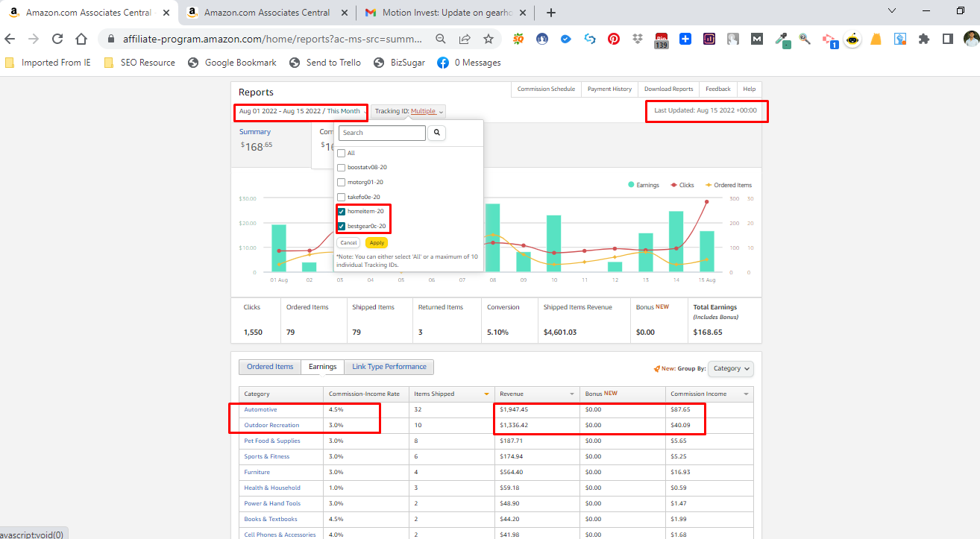Open the Chrome tab search chevron
The image size is (980, 539).
point(892,11)
